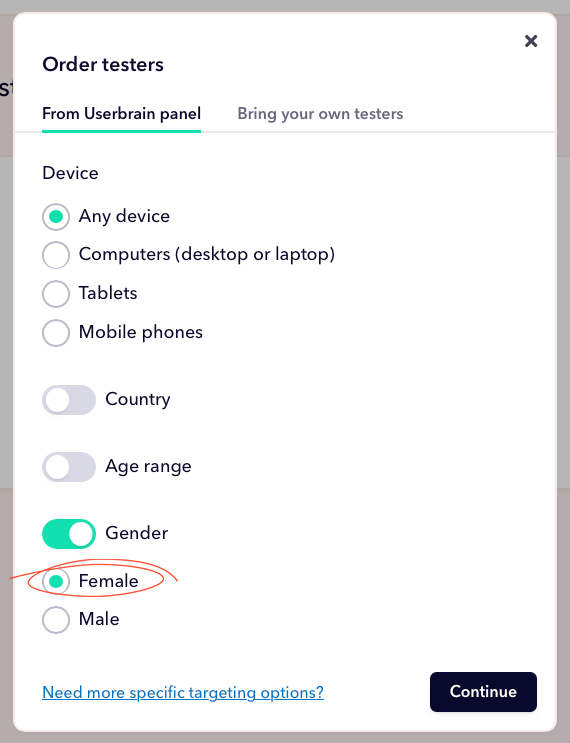Click the Gender label text

pos(136,533)
